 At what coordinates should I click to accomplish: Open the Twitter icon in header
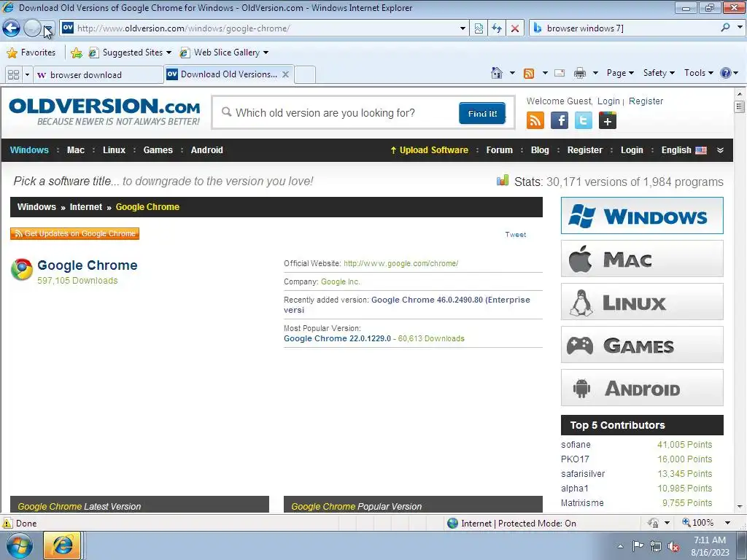[x=584, y=120]
